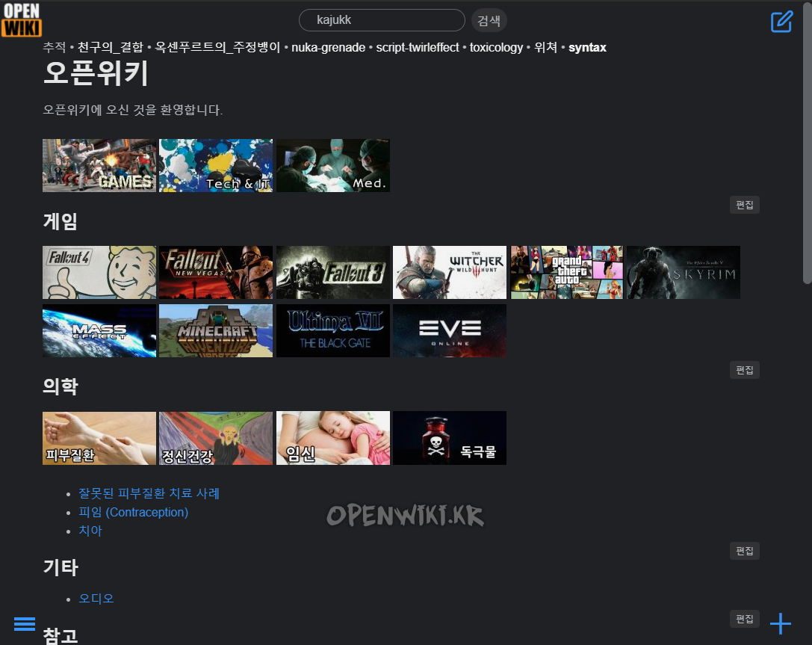Open the 오디오 link
Image resolution: width=812 pixels, height=645 pixels.
point(96,599)
